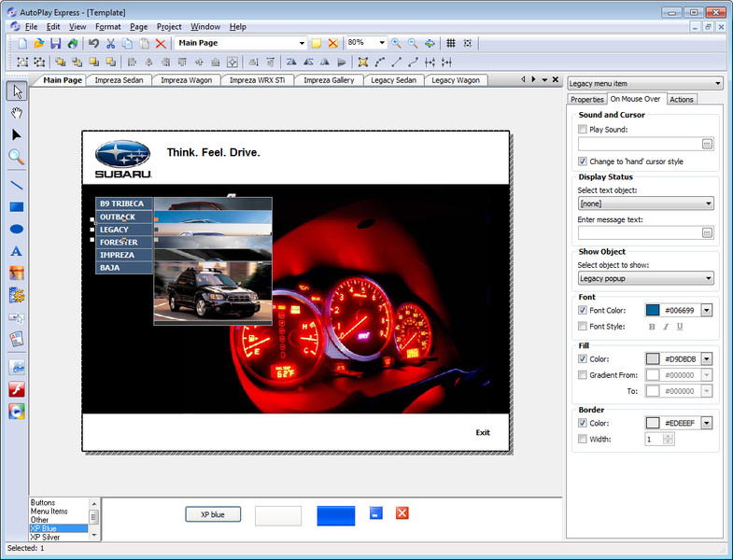733x560 pixels.
Task: Select the OUTBACK menu item on canvas
Action: click(x=124, y=217)
